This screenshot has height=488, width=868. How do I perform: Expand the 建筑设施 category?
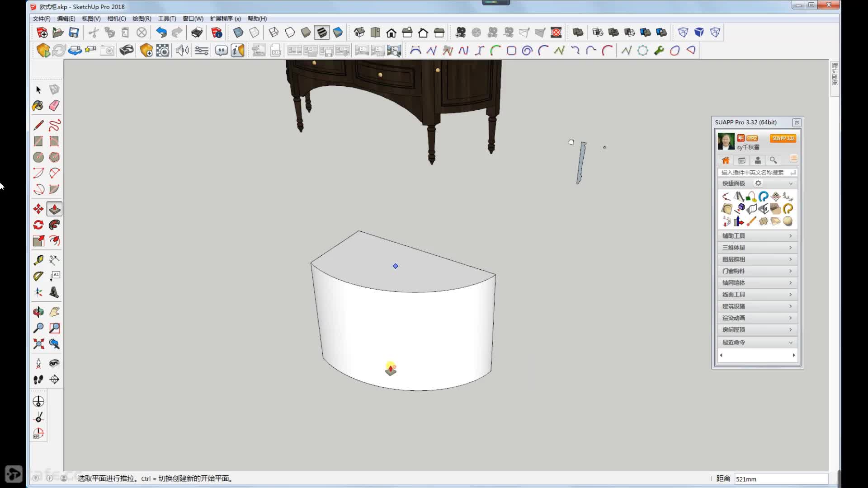tap(757, 306)
